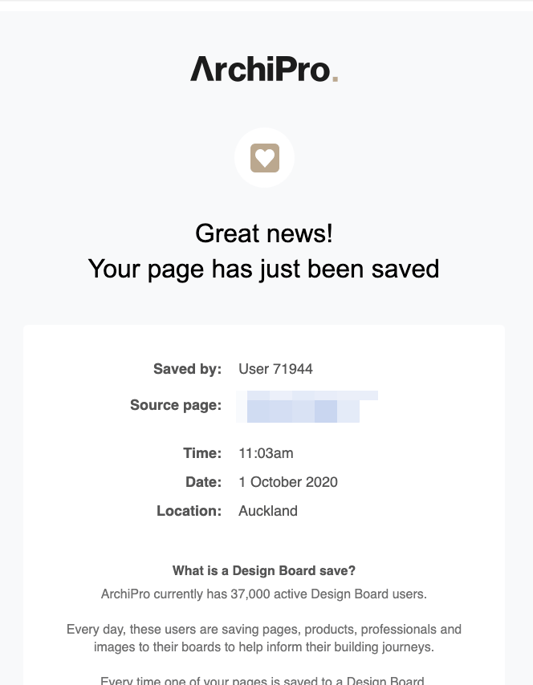This screenshot has height=685, width=533.
Task: Click the 'Date:' label
Action: (204, 482)
